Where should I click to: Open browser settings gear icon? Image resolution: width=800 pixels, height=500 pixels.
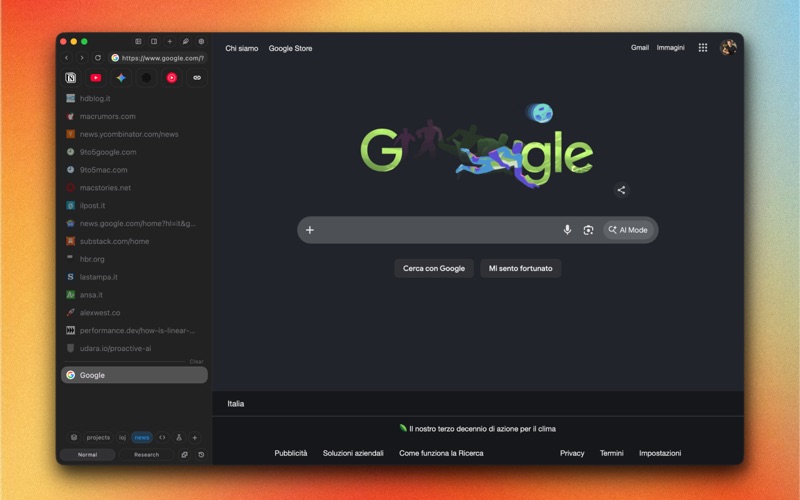point(202,41)
